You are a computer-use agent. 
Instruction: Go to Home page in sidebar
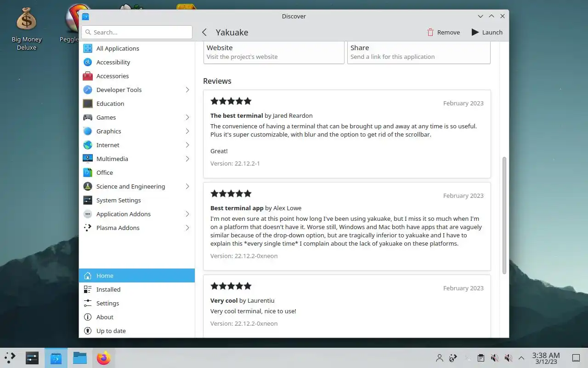click(x=137, y=276)
